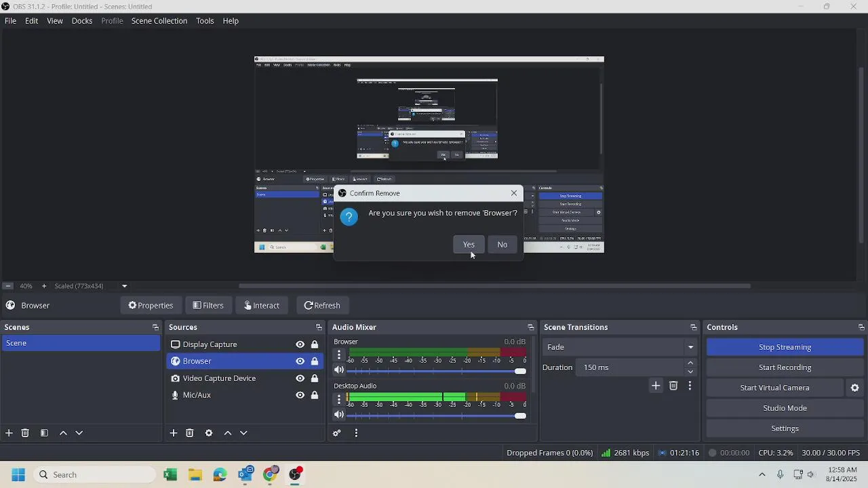Select the Scene item in Scenes list
This screenshot has height=488, width=868.
tap(81, 343)
